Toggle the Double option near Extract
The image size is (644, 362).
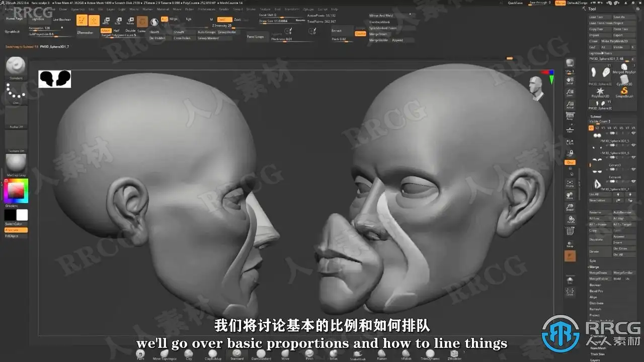(360, 34)
